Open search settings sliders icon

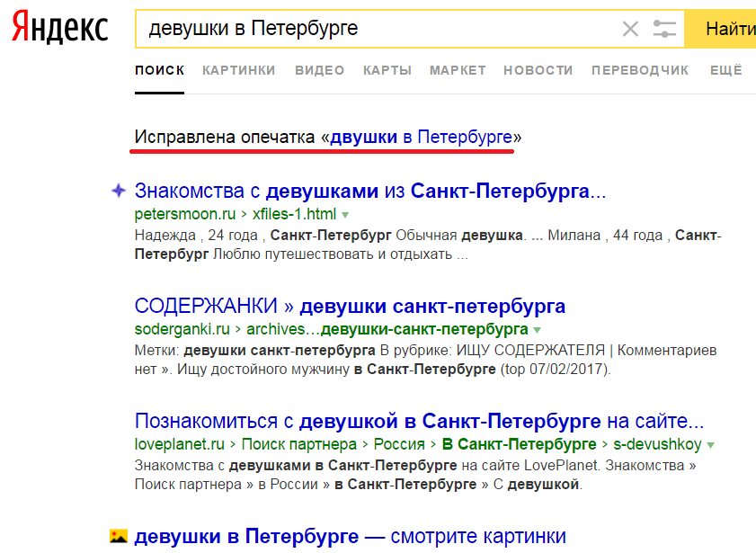click(664, 29)
